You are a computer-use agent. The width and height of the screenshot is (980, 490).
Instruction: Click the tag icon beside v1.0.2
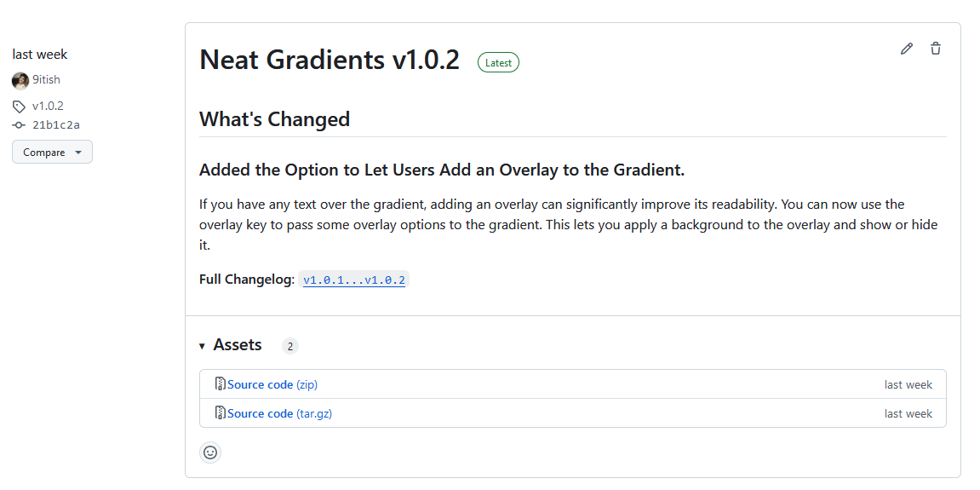tap(19, 107)
